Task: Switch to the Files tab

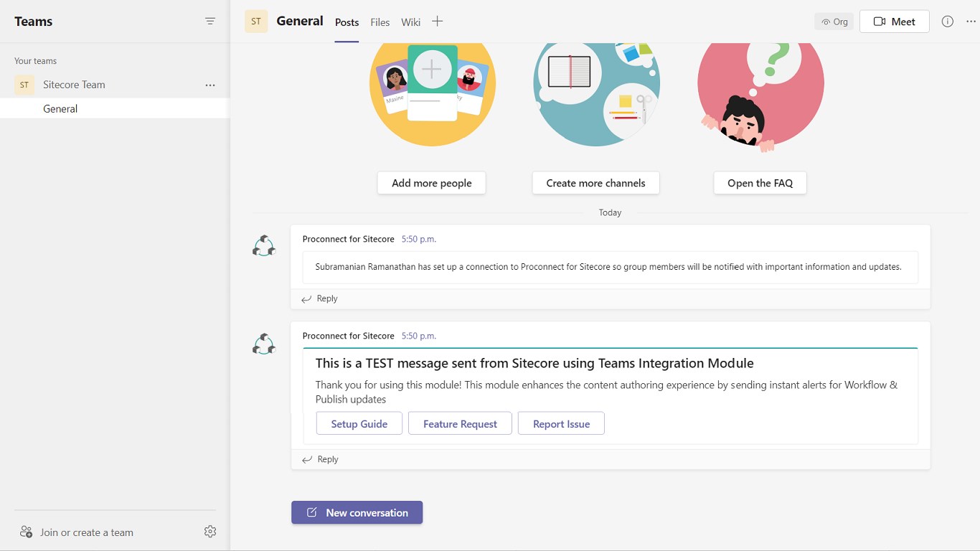Action: (380, 22)
